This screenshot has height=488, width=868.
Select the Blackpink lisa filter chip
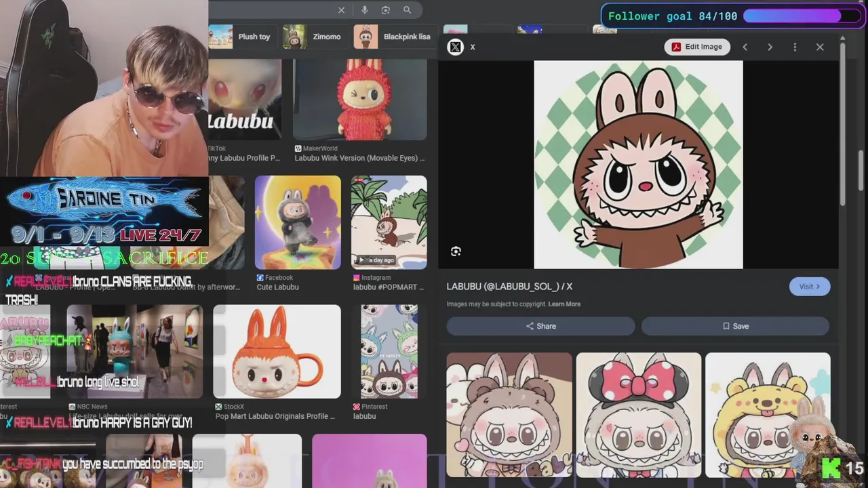click(x=393, y=37)
